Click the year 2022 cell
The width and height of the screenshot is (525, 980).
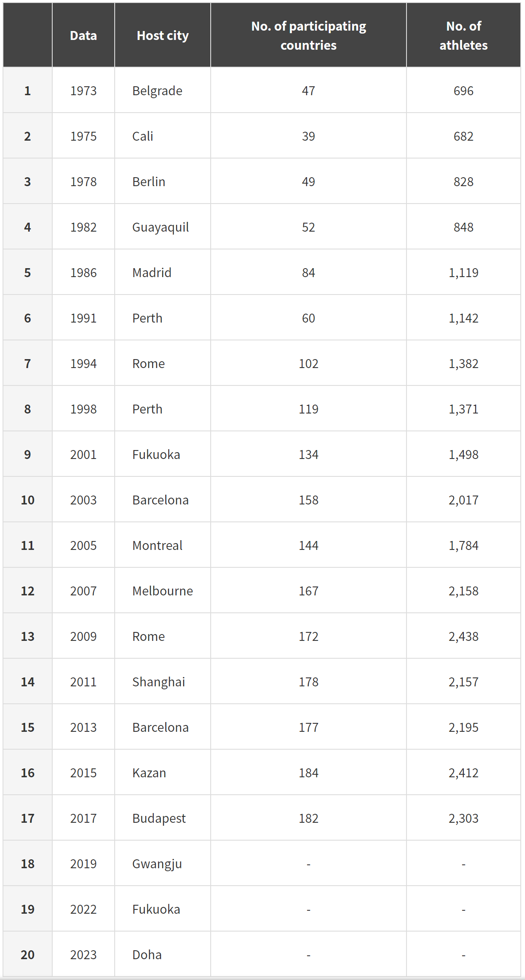pyautogui.click(x=83, y=909)
